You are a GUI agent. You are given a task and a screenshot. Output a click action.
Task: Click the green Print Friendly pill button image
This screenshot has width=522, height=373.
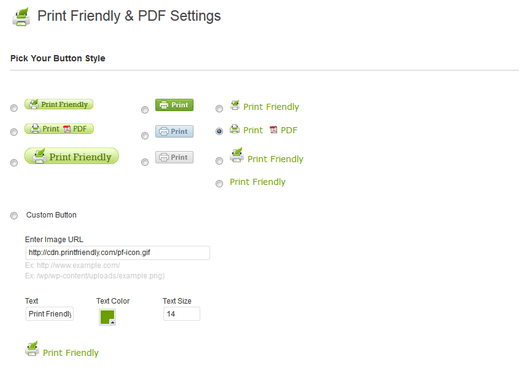point(59,104)
